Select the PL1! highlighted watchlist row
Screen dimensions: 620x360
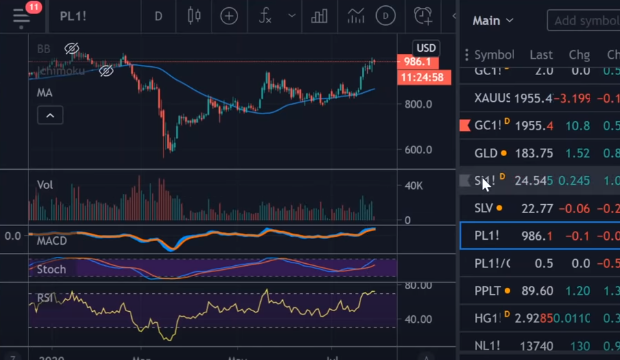tap(540, 236)
